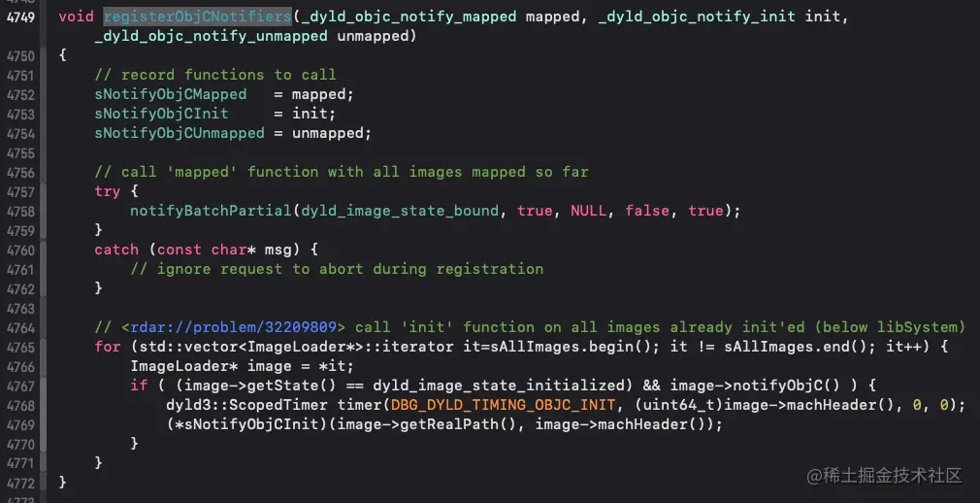
Task: Click the NULL argument in notifyBatchPartial
Action: click(588, 211)
